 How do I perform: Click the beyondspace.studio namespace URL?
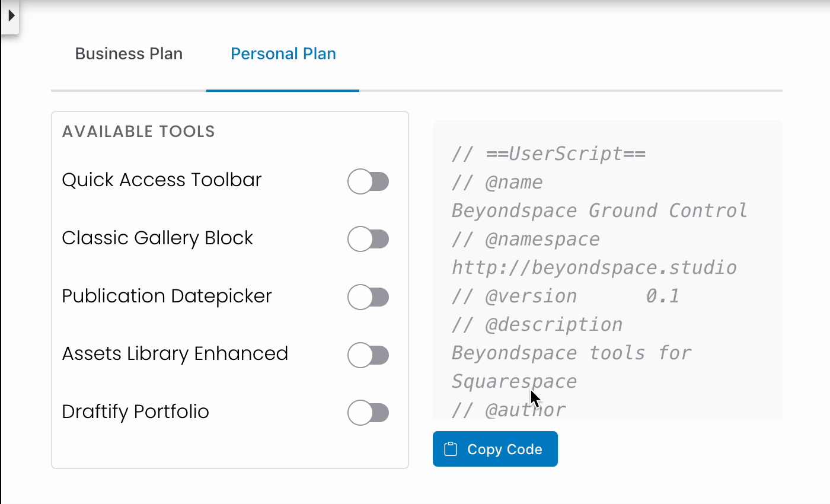click(x=593, y=267)
